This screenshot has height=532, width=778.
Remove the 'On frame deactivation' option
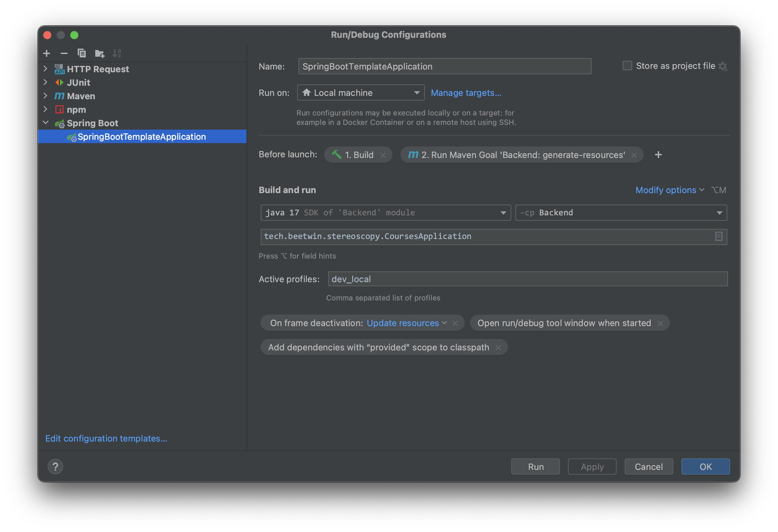(455, 323)
